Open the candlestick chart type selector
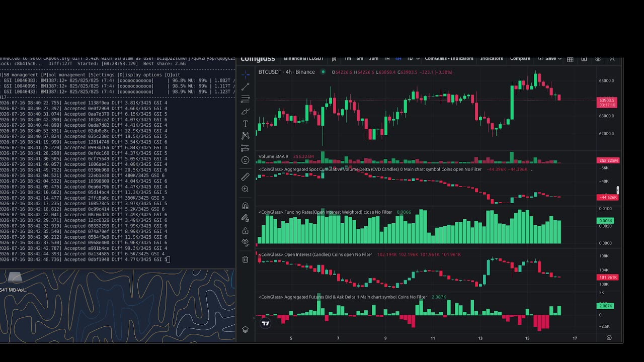This screenshot has height=362, width=644. 334,59
